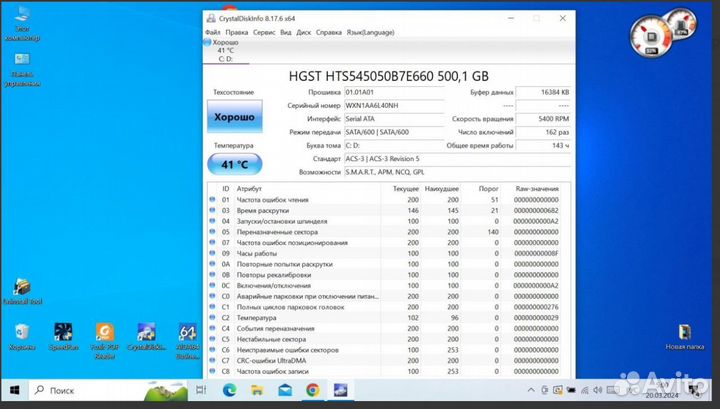Select the C: D: disk status tab

226,50
